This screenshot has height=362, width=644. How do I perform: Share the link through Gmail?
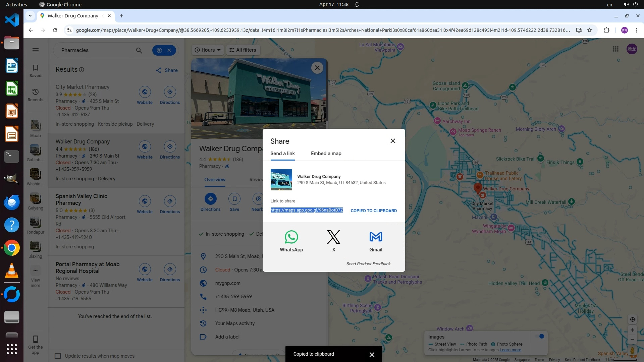pyautogui.click(x=376, y=241)
